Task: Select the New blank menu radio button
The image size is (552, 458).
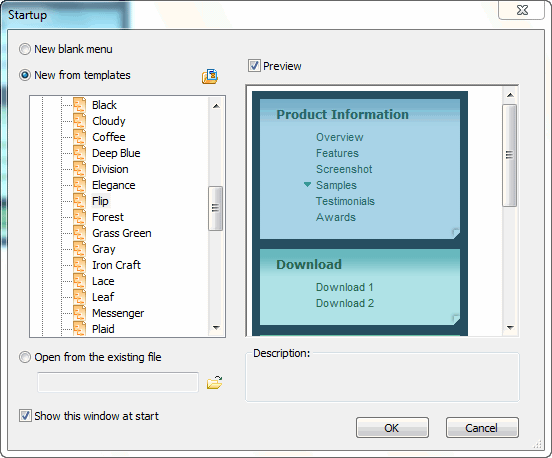Action: (25, 49)
